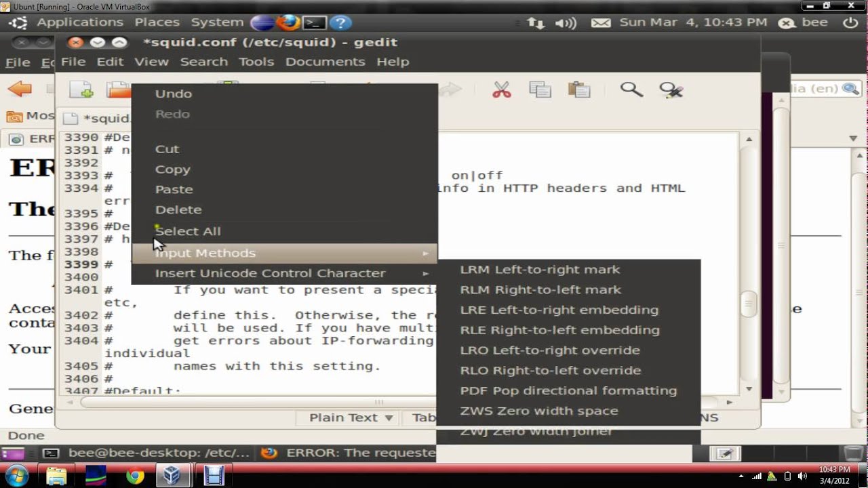The height and width of the screenshot is (488, 868).
Task: Open the gedit Edit menu
Action: point(110,62)
